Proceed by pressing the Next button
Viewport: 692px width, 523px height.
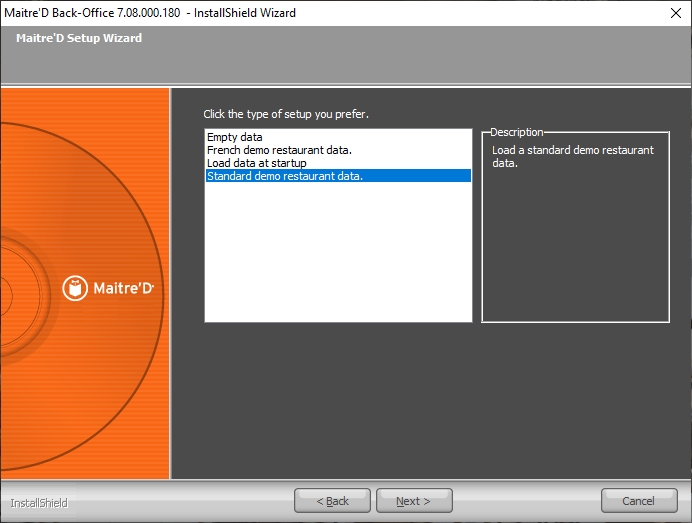[414, 500]
